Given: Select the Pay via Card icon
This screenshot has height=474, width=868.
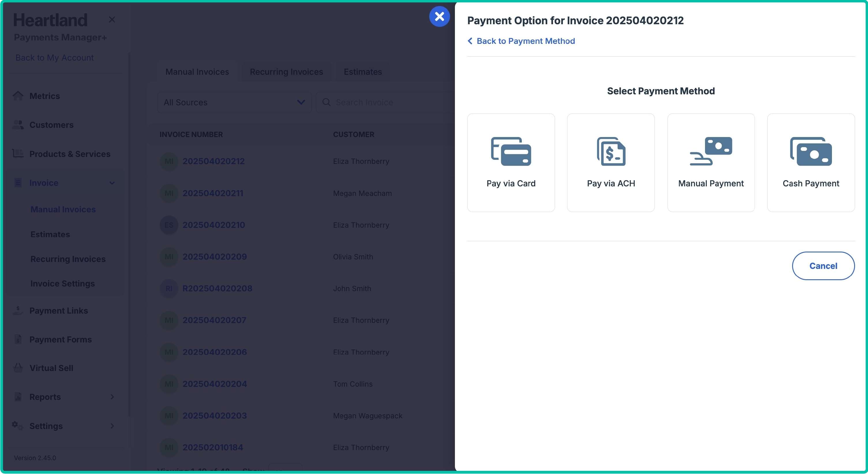Looking at the screenshot, I should [x=511, y=151].
